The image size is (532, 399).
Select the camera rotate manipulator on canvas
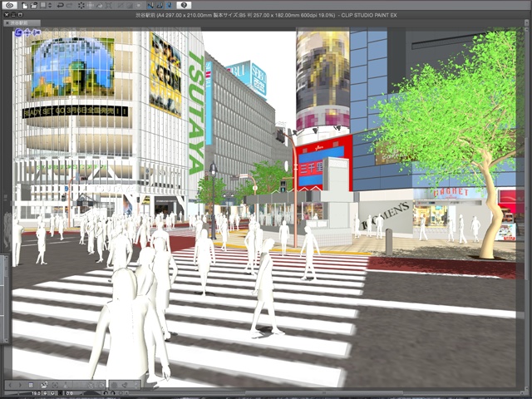(18, 32)
